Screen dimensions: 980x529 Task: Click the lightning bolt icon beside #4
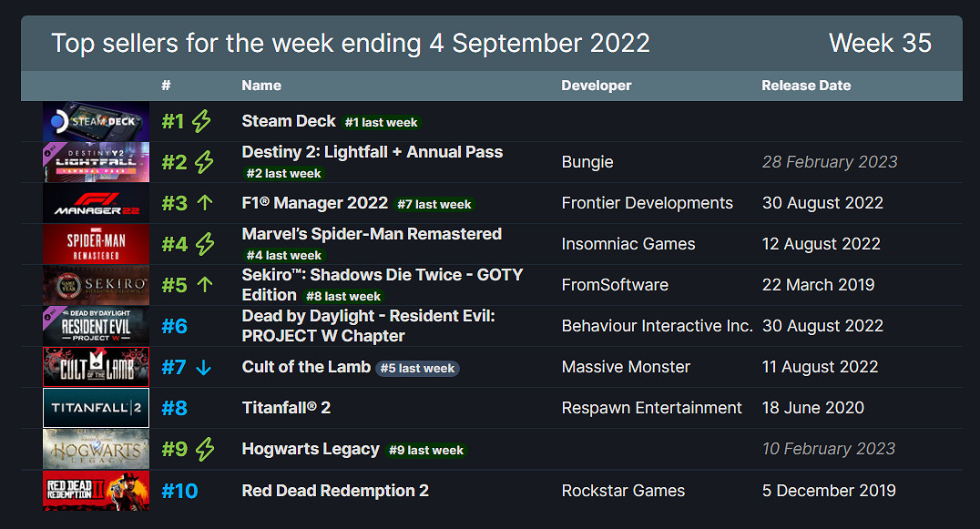pyautogui.click(x=205, y=244)
